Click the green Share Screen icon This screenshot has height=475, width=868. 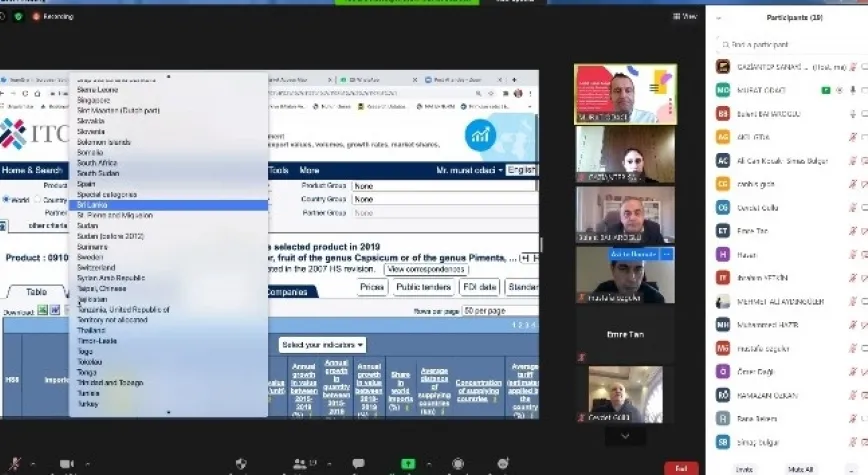coord(408,465)
